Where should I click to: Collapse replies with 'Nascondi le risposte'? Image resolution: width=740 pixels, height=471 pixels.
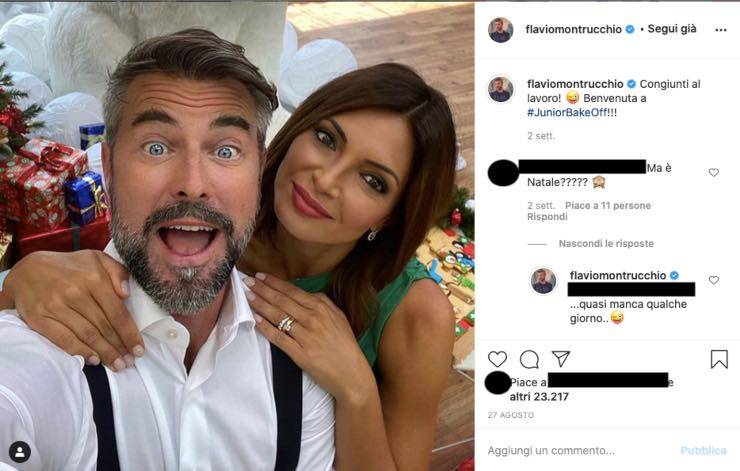click(606, 243)
